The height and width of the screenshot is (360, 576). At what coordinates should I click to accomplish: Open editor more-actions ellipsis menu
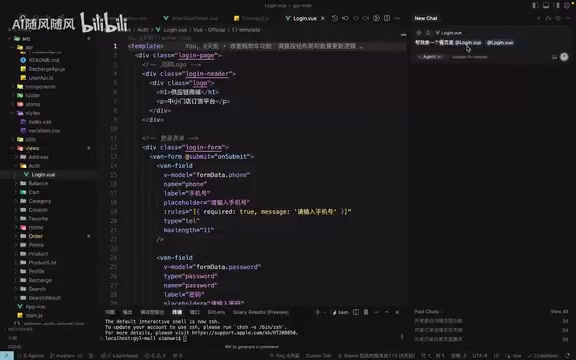click(x=397, y=18)
